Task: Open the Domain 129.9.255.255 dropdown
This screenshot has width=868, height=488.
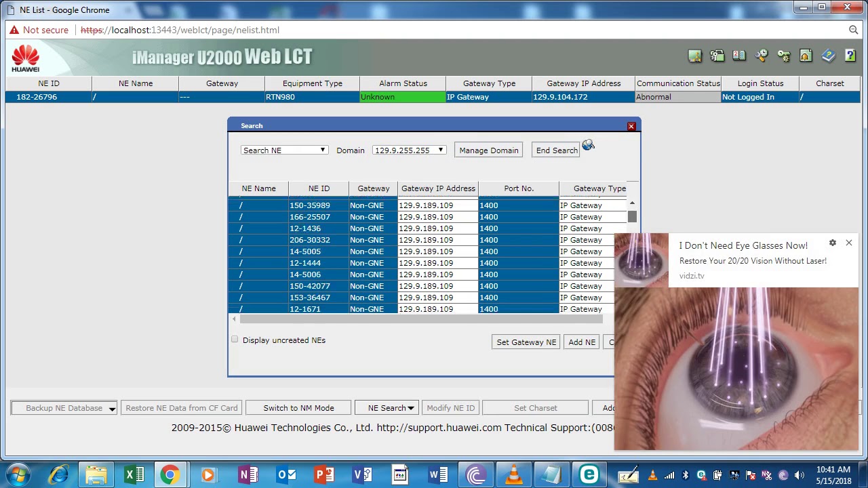Action: [409, 150]
